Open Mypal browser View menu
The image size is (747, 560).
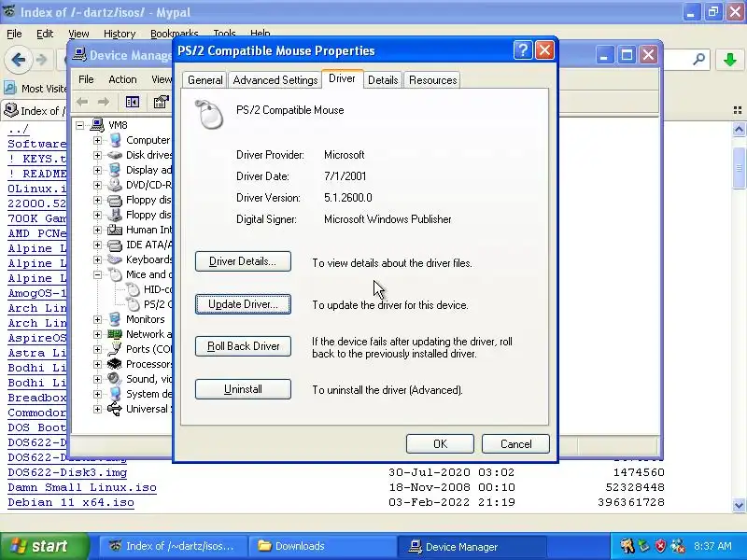tap(78, 34)
